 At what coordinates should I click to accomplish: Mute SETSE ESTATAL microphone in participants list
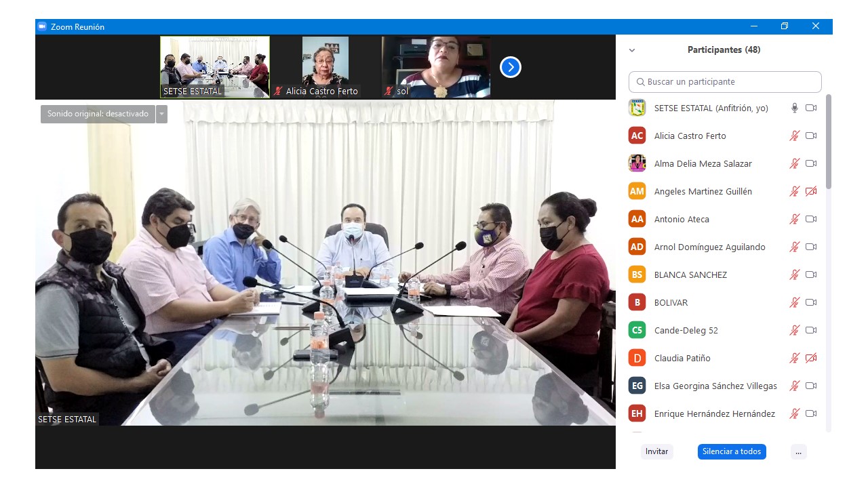point(795,108)
